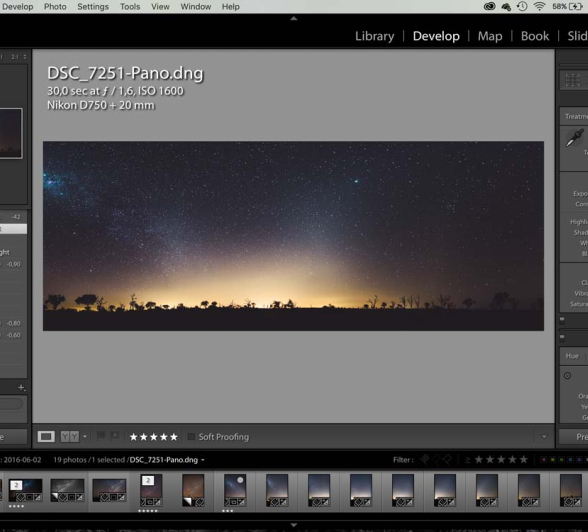This screenshot has height=532, width=588.
Task: Set filter rating to third star
Action: (x=501, y=459)
